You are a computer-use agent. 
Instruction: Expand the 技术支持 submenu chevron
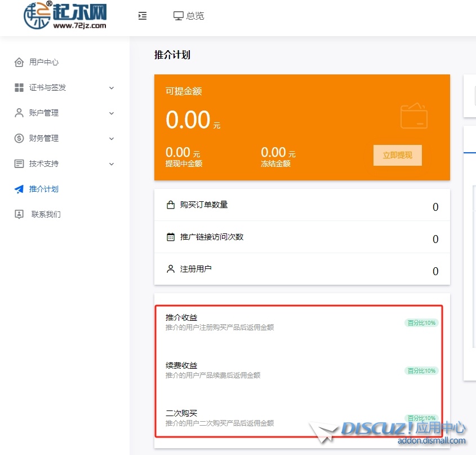tap(112, 164)
